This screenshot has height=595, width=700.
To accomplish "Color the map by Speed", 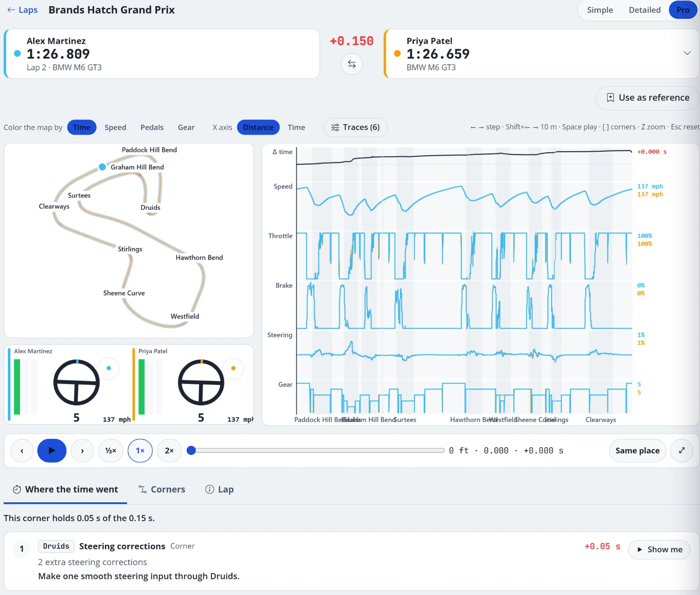I will [115, 127].
